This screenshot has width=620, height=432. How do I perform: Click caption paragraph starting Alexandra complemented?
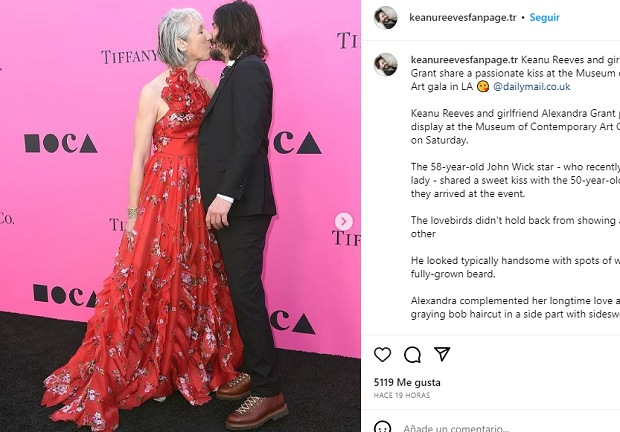(x=515, y=307)
